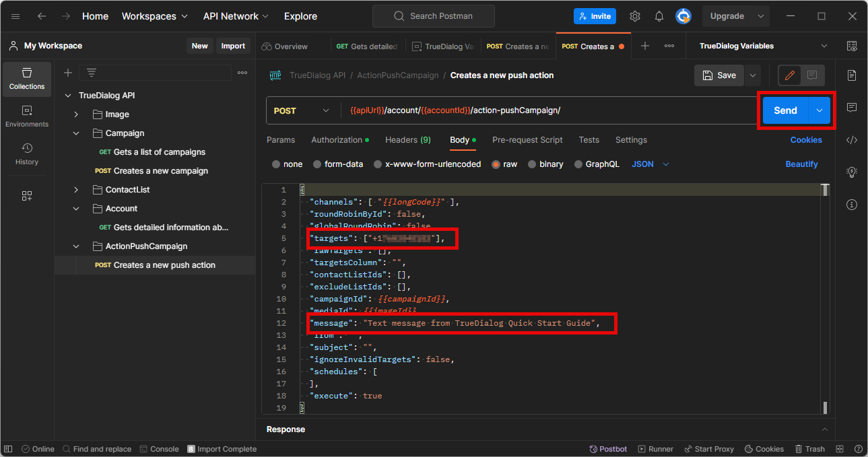This screenshot has width=868, height=457.
Task: Switch to the Pre-request Script tab
Action: [527, 140]
